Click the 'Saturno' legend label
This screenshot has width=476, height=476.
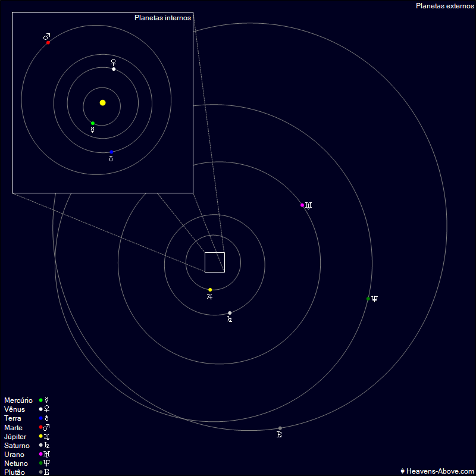point(17,446)
